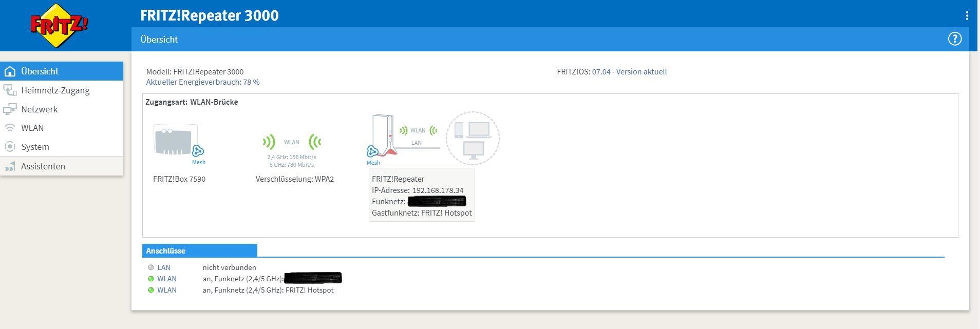980x329 pixels.
Task: Click the IP-Adresse 192.168.178.34 text
Action: (x=418, y=190)
